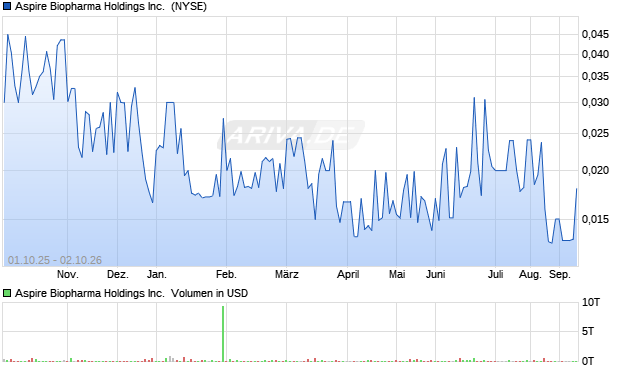Click the Sep. month axis label
The width and height of the screenshot is (620, 371).
(x=560, y=274)
